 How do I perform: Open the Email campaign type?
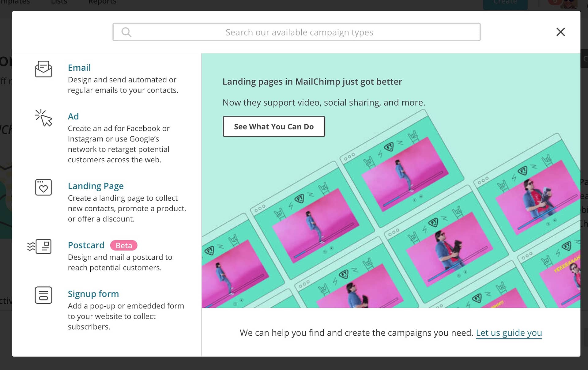coord(79,67)
